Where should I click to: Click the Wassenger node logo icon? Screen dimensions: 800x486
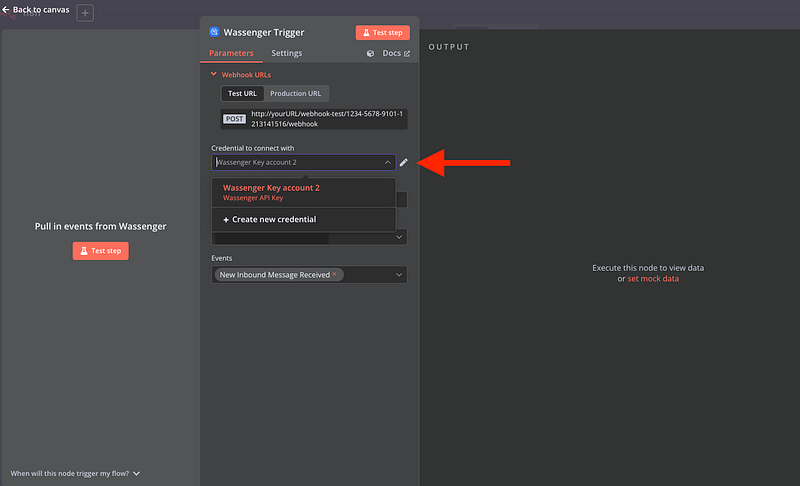(213, 32)
